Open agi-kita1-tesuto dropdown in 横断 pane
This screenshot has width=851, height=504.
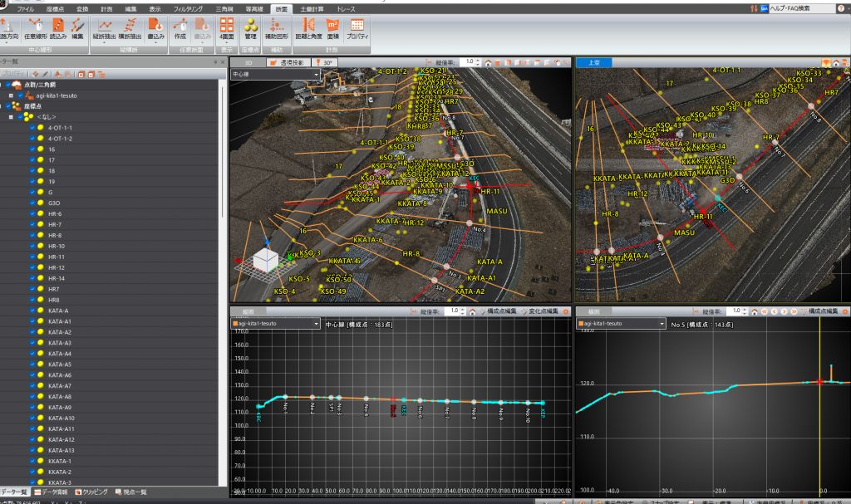(x=621, y=323)
